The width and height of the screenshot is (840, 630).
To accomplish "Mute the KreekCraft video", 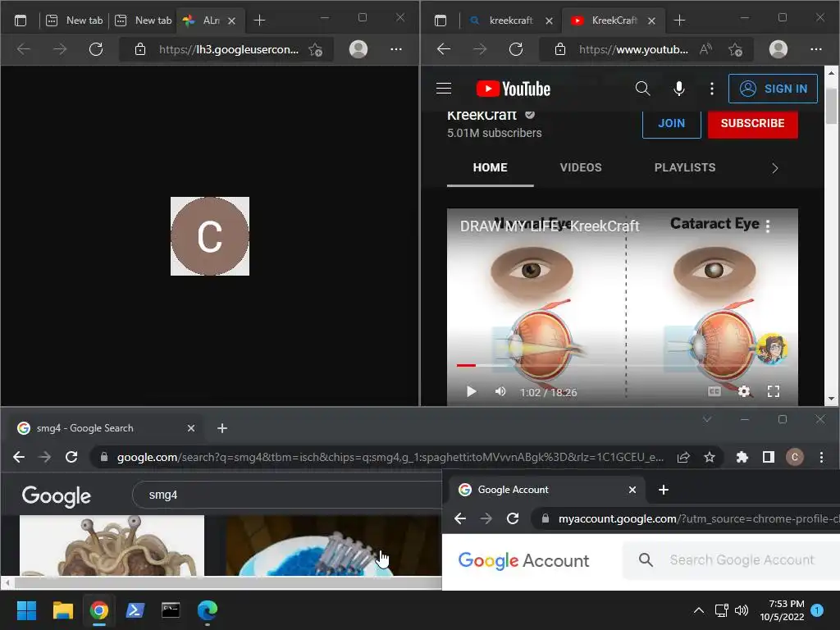I will coord(500,391).
